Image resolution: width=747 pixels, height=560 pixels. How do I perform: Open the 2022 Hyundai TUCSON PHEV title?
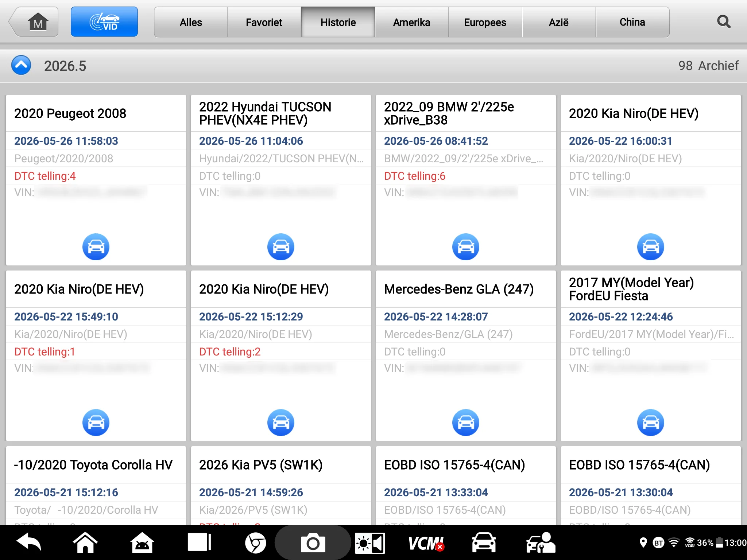[x=265, y=113]
